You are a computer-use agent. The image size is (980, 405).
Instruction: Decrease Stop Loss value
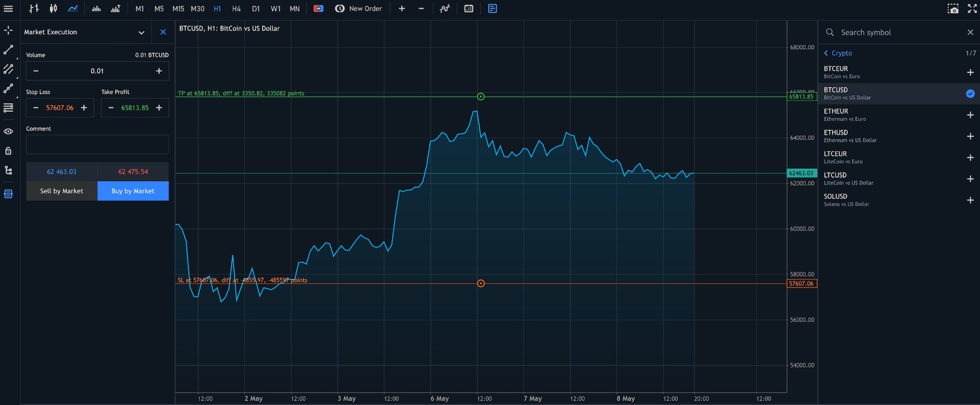tap(36, 108)
